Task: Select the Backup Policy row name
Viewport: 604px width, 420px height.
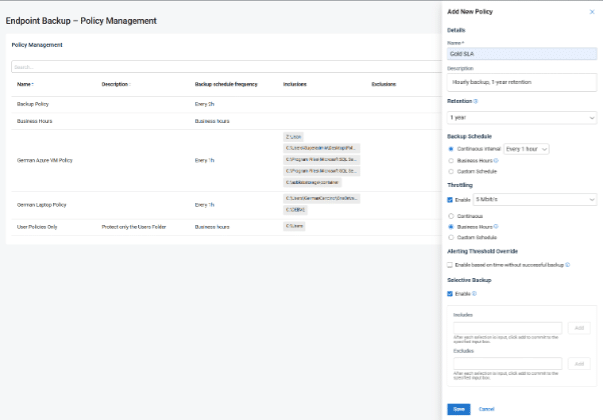Action: (x=33, y=104)
